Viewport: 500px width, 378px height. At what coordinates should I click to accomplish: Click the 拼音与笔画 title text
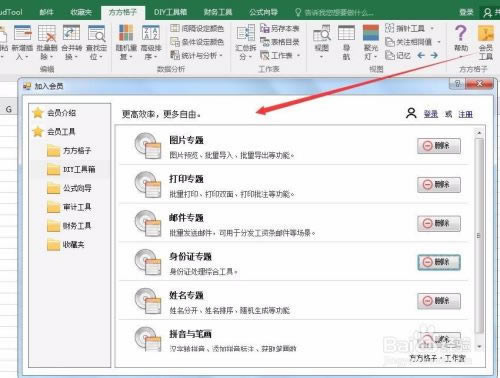point(190,334)
